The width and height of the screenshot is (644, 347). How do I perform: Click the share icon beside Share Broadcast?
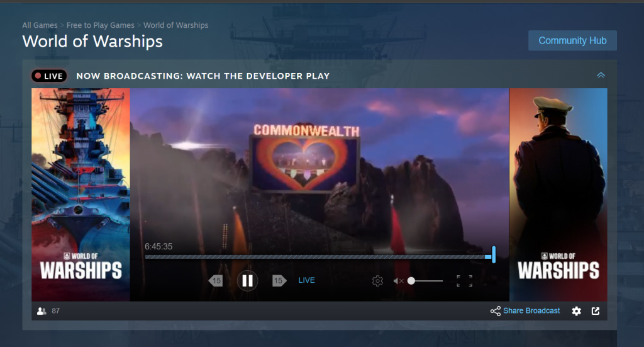click(x=496, y=311)
